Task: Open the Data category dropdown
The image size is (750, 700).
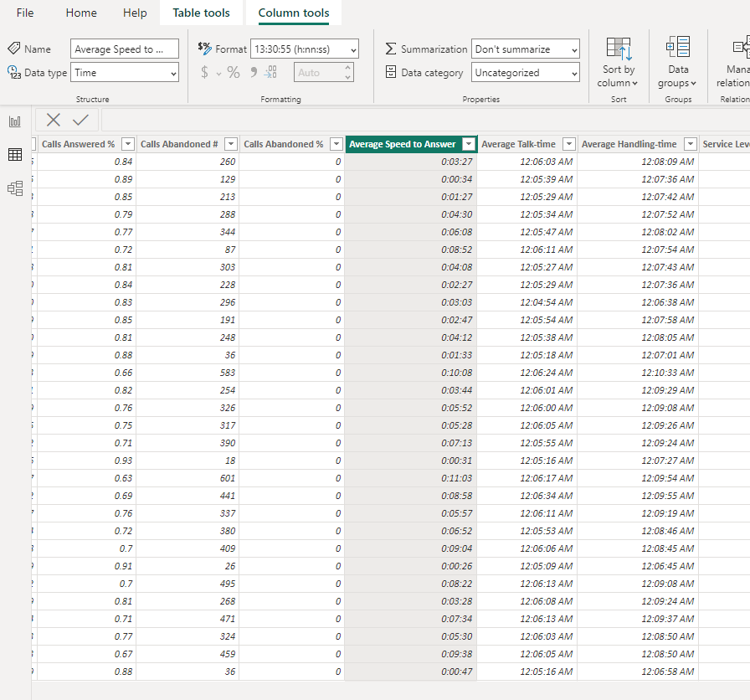Action: point(525,72)
